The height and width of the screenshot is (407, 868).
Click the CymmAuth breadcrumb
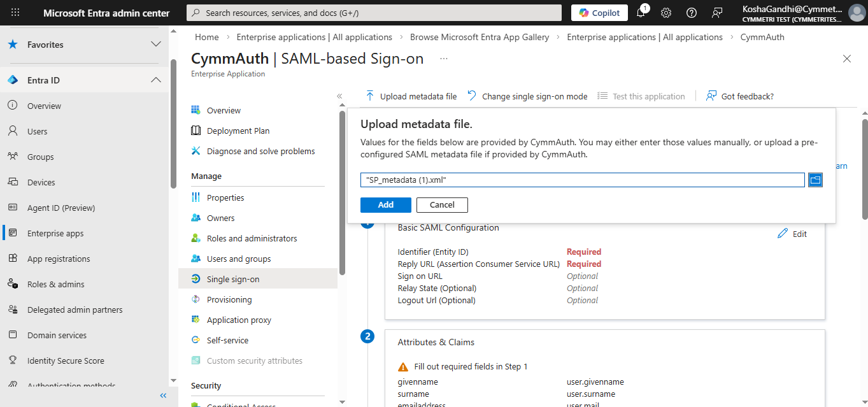762,37
